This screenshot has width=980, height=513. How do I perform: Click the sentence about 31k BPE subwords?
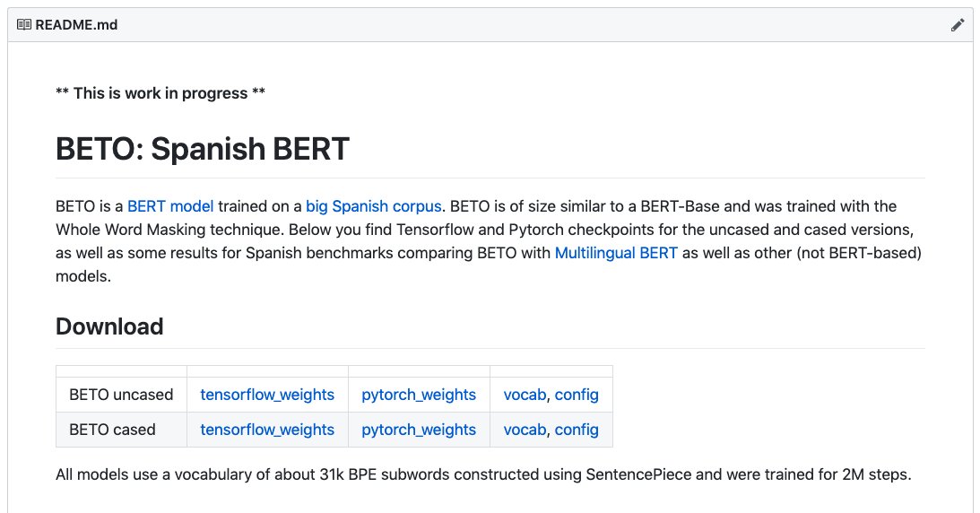[x=483, y=474]
